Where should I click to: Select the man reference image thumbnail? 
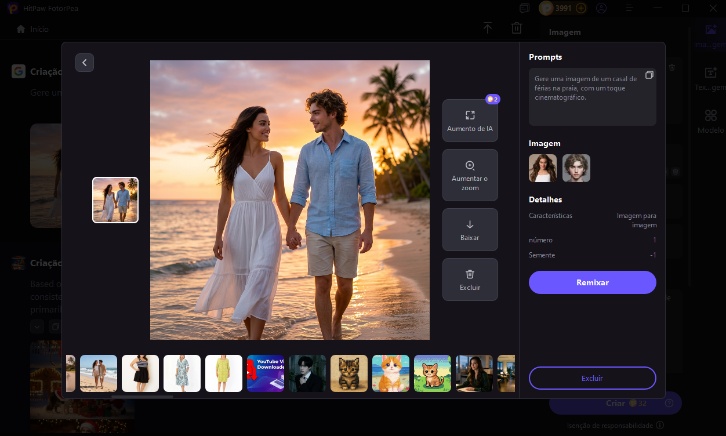576,168
